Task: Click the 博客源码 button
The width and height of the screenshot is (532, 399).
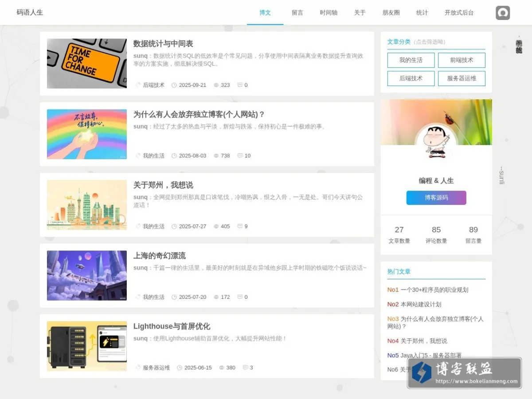Action: 436,198
